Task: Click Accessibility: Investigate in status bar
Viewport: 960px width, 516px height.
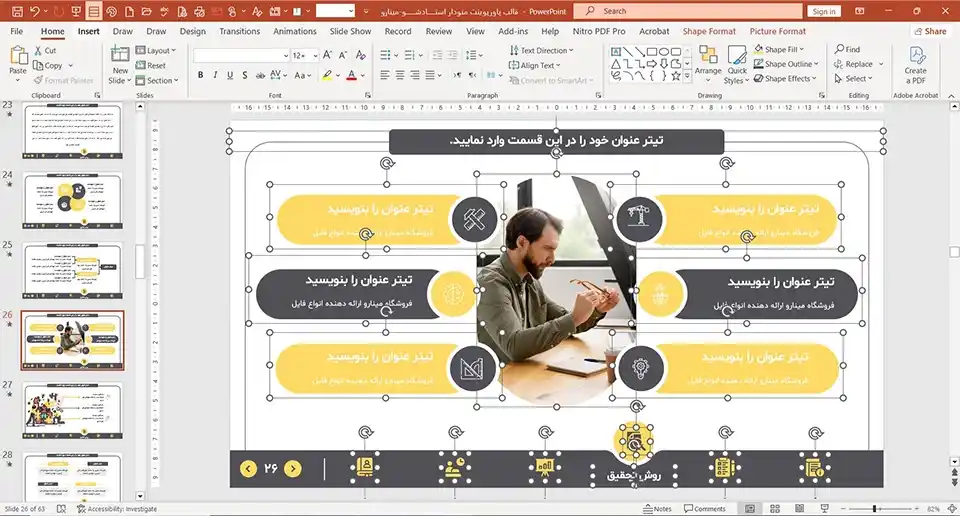Action: [x=117, y=509]
